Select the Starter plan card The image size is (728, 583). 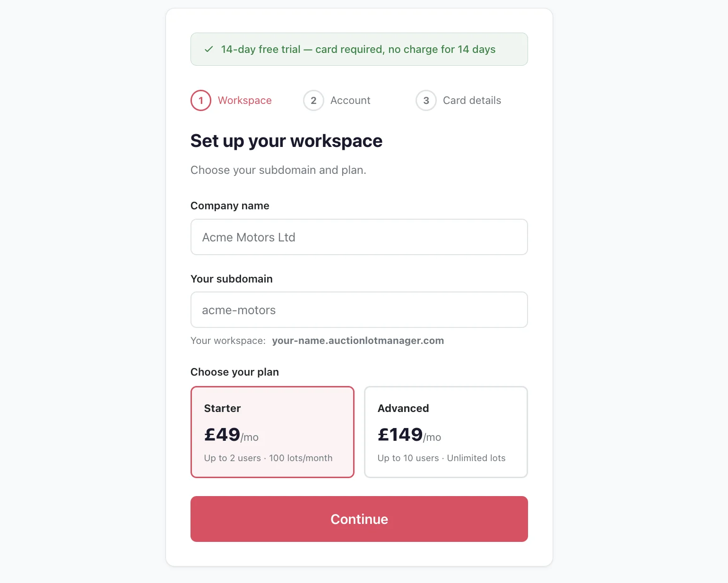[272, 432]
